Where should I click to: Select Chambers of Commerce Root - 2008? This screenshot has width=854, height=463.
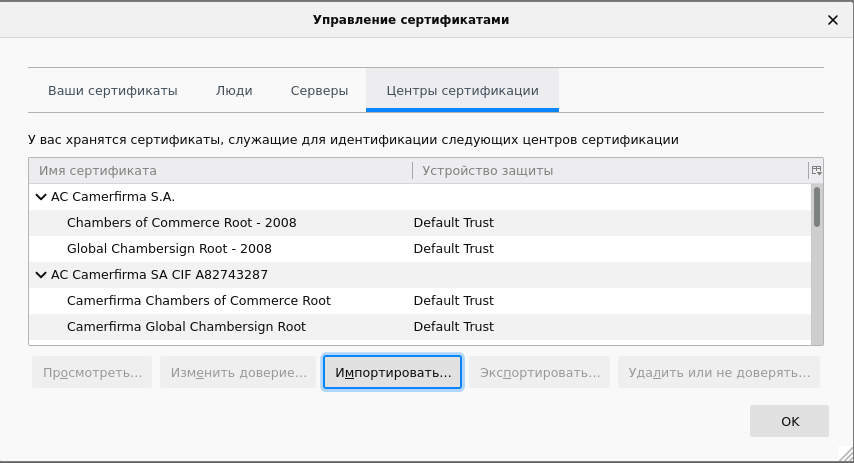tap(181, 223)
